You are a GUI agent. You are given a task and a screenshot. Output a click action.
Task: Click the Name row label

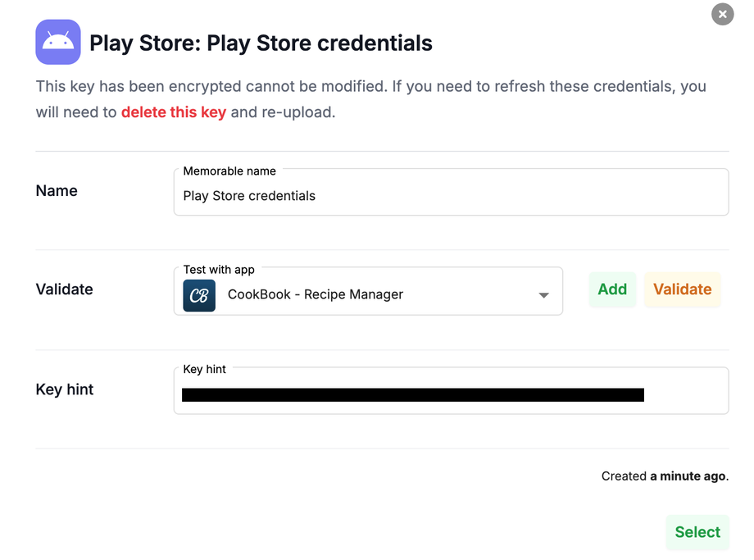[x=57, y=191]
